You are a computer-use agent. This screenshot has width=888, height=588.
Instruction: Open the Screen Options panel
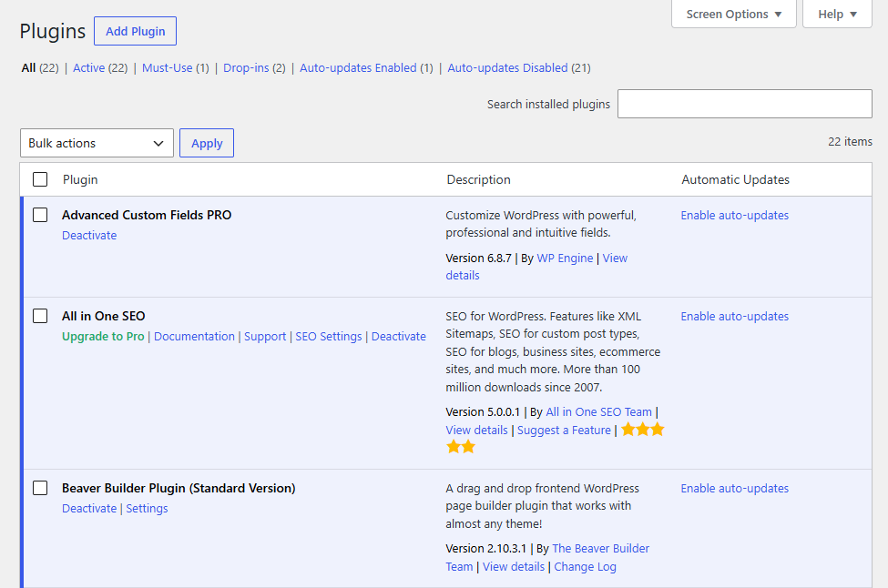coord(733,15)
